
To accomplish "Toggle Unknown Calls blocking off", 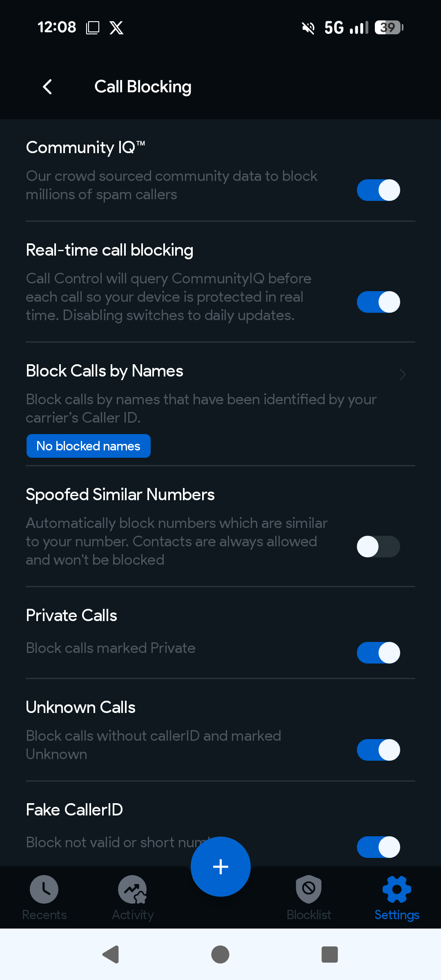I will point(378,750).
